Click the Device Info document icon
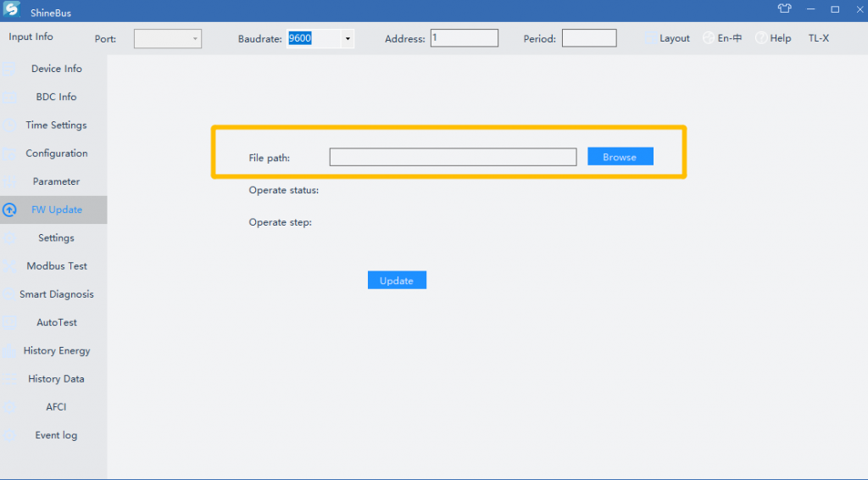Screen dimensions: 868x480 pos(8,69)
